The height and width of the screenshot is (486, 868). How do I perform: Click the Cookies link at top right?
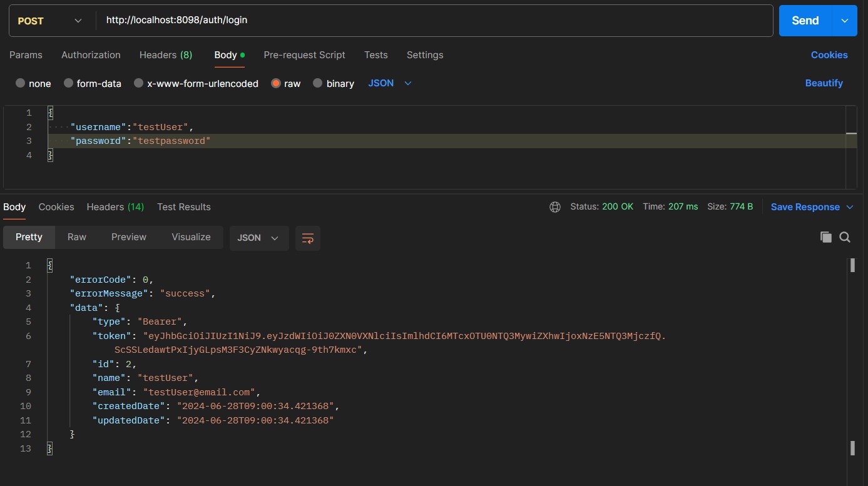pyautogui.click(x=829, y=55)
